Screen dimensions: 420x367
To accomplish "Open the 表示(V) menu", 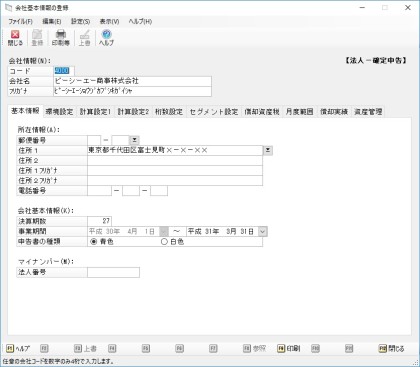I will [109, 21].
